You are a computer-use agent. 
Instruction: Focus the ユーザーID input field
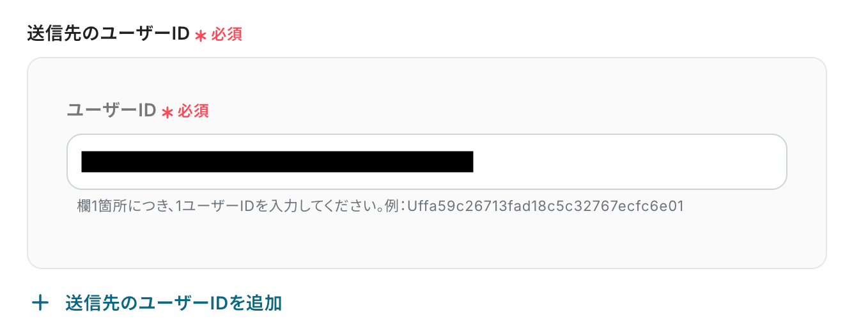[x=427, y=162]
